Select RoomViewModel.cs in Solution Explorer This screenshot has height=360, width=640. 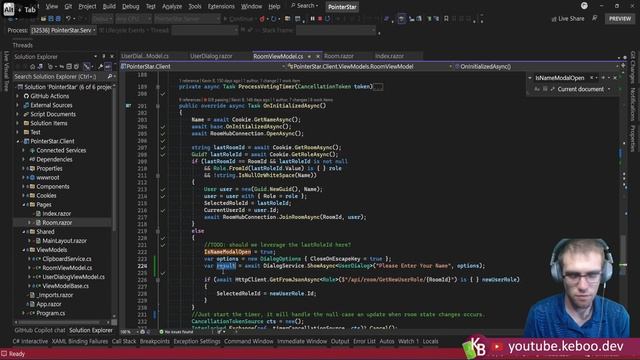coord(67,268)
